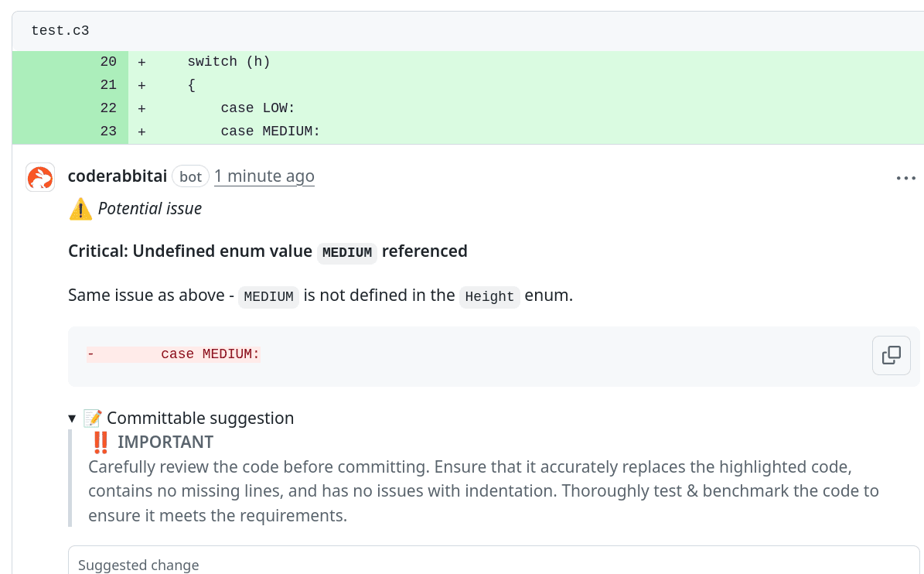Click the "switch (h)" added code line
Viewport: 924px width, 574px height.
tap(229, 62)
